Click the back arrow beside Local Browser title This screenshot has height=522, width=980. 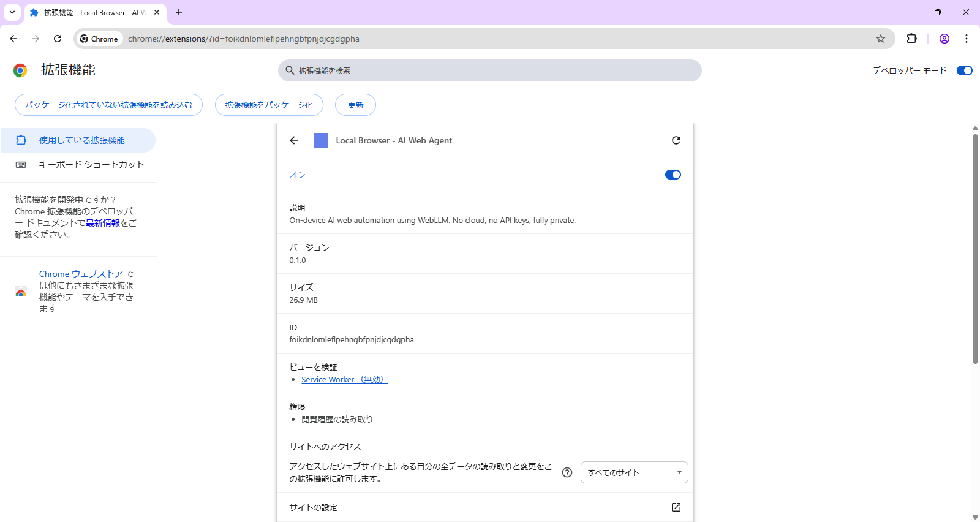click(x=294, y=140)
